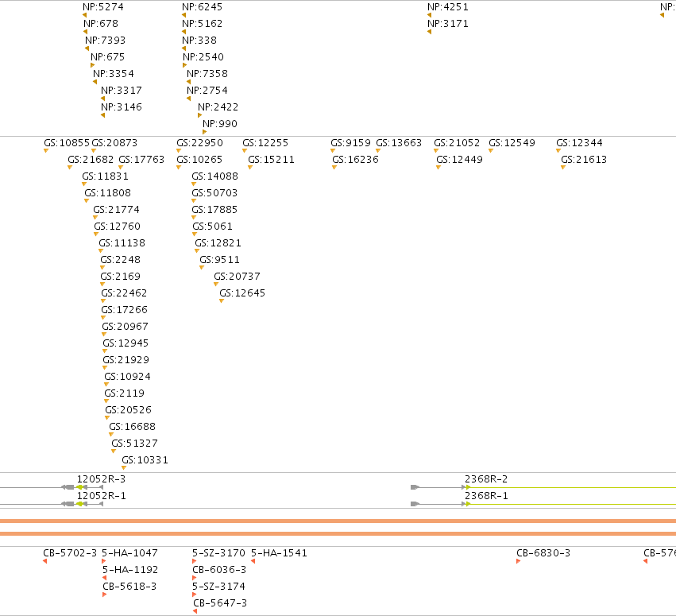Screen dimensions: 676x616
Task: Select NP:3171 marker label
Action: (448, 24)
